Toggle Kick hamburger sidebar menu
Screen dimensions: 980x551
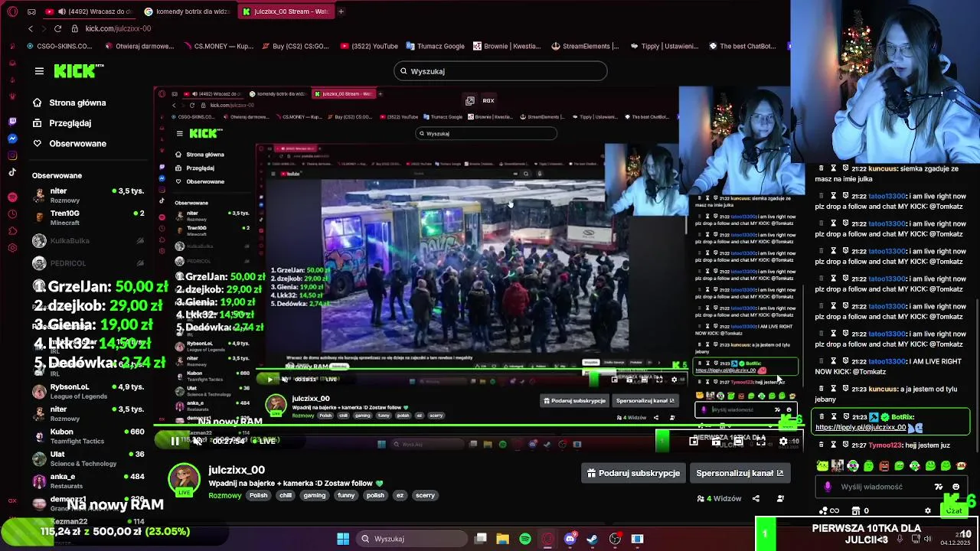[x=39, y=71]
